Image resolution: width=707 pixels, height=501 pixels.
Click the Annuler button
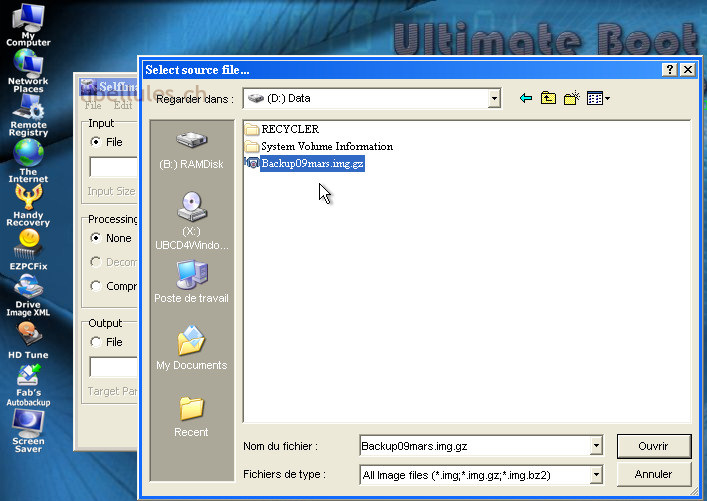(x=653, y=474)
